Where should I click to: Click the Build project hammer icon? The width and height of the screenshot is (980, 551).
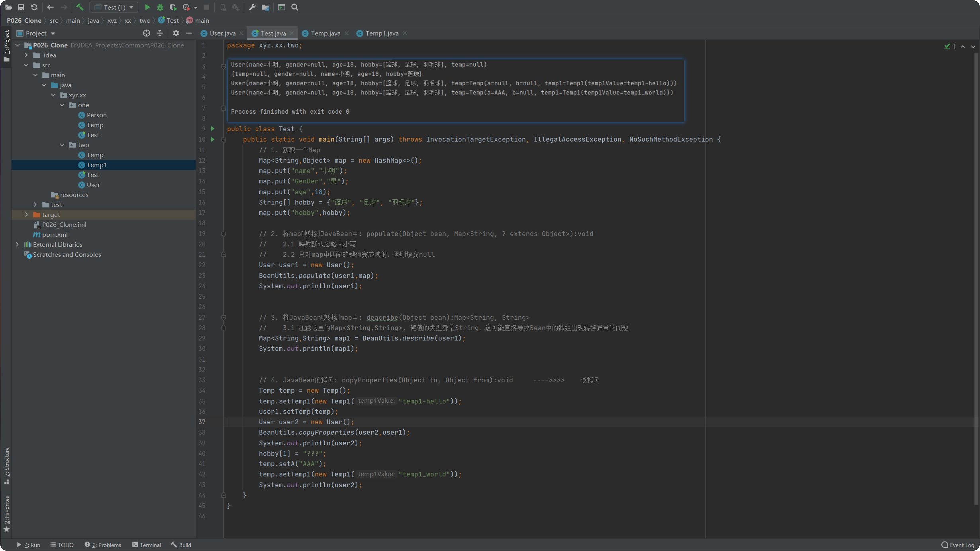tap(80, 7)
